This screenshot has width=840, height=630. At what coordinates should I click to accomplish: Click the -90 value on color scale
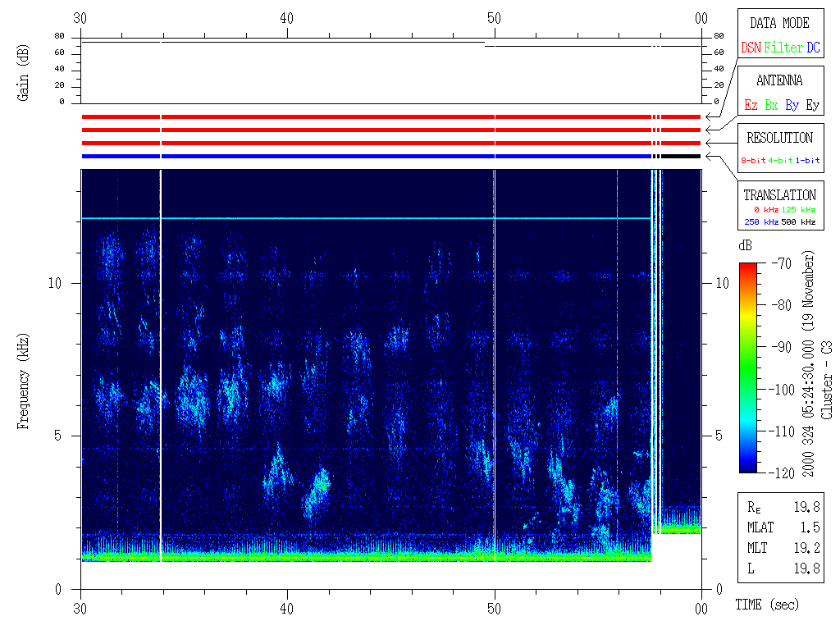[782, 347]
